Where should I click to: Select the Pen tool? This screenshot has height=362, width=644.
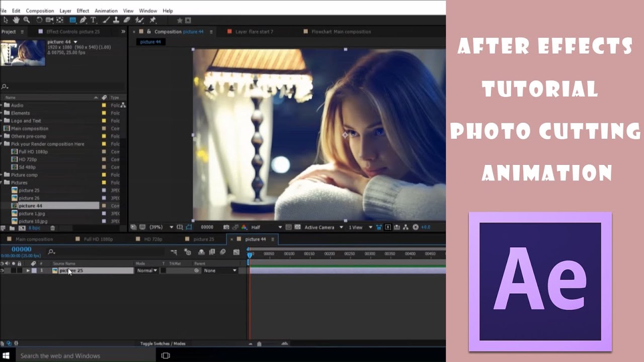click(83, 20)
